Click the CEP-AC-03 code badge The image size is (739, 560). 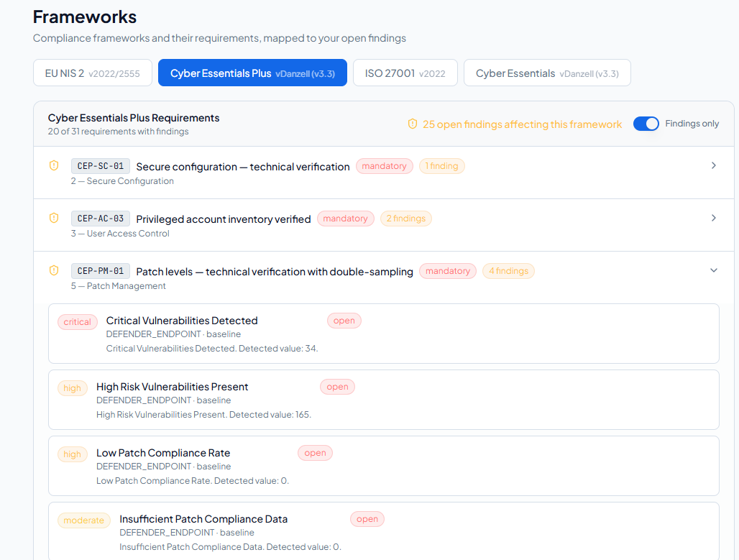click(x=101, y=219)
